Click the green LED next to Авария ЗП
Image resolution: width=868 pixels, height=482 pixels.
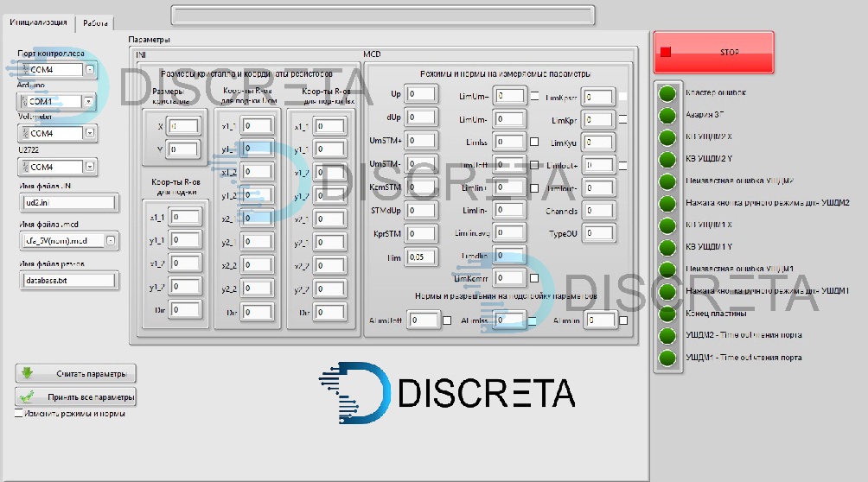click(667, 116)
